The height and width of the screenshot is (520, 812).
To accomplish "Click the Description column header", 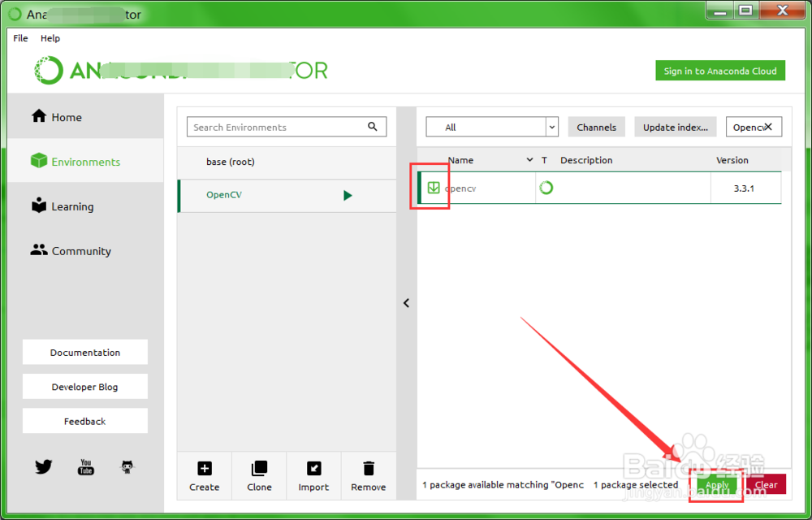I will (x=586, y=160).
